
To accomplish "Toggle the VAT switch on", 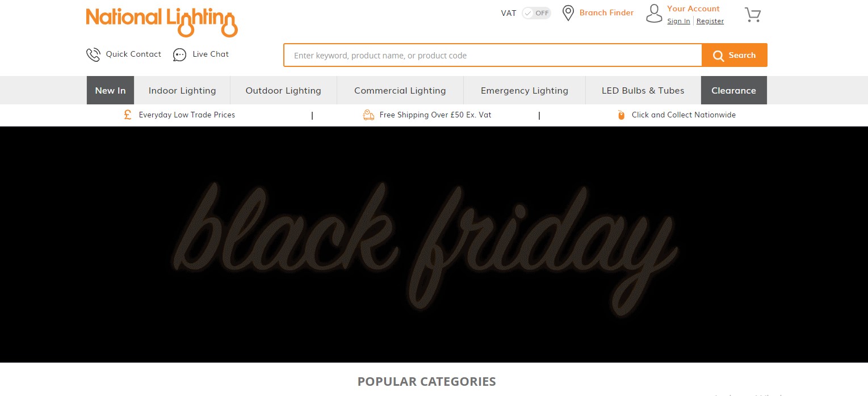I will [536, 13].
